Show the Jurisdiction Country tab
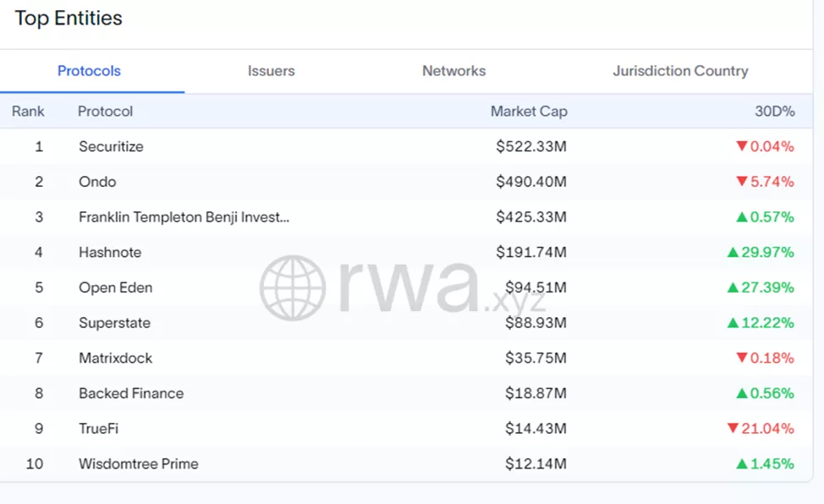Viewport: 824px width, 504px height. (680, 71)
